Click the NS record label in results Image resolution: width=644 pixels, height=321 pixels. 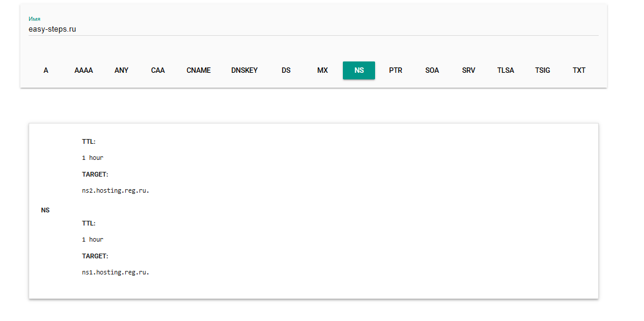45,210
